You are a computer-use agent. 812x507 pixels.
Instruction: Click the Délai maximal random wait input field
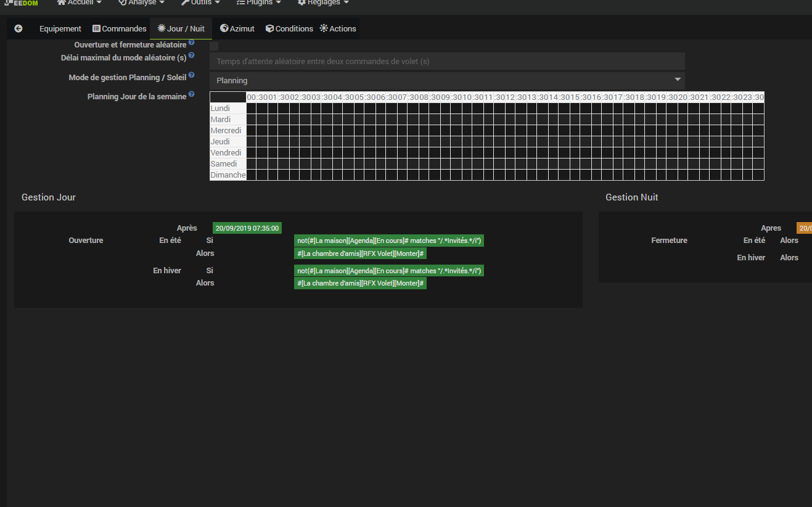click(x=447, y=61)
